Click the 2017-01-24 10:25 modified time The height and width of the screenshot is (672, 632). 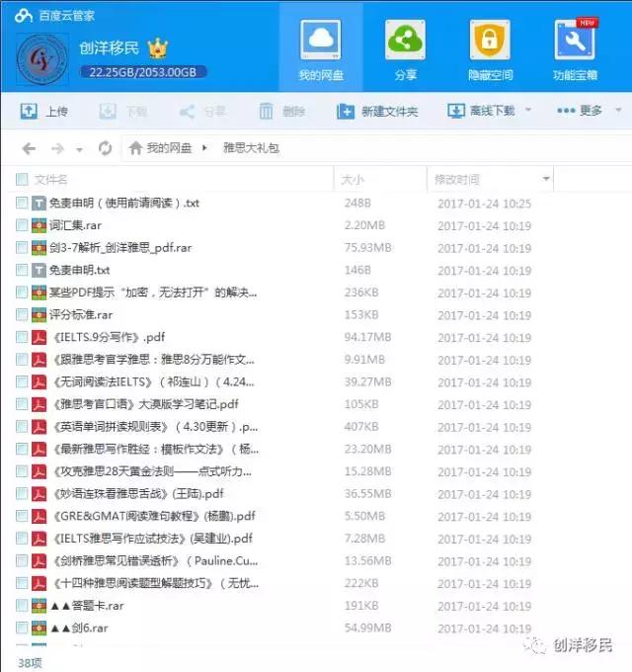pos(484,204)
